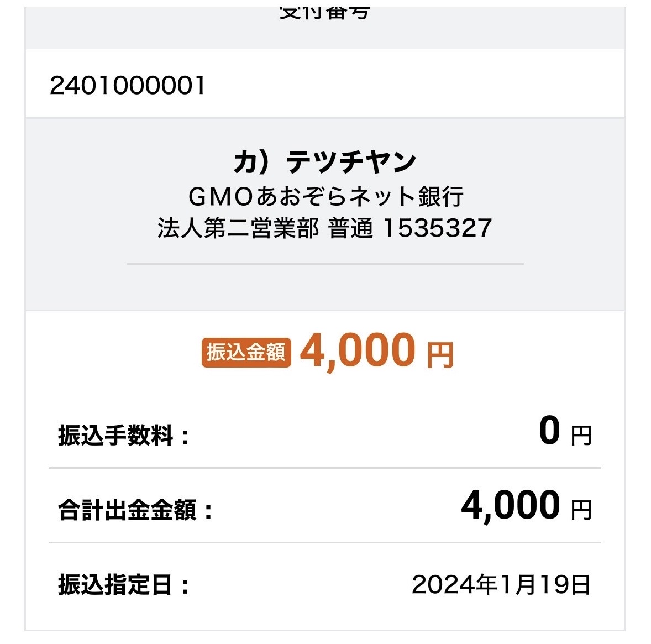
Task: Click the recipient name カ）テツチヤン
Action: 325,162
